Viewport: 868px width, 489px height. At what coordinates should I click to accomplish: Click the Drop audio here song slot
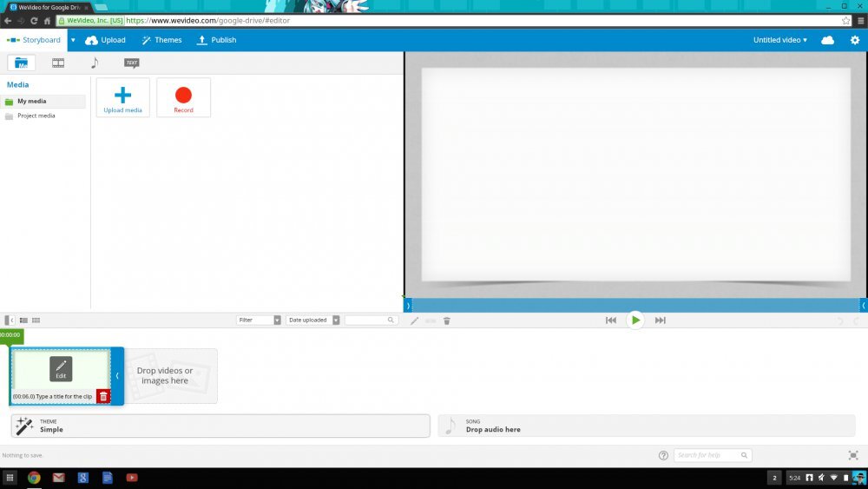647,426
